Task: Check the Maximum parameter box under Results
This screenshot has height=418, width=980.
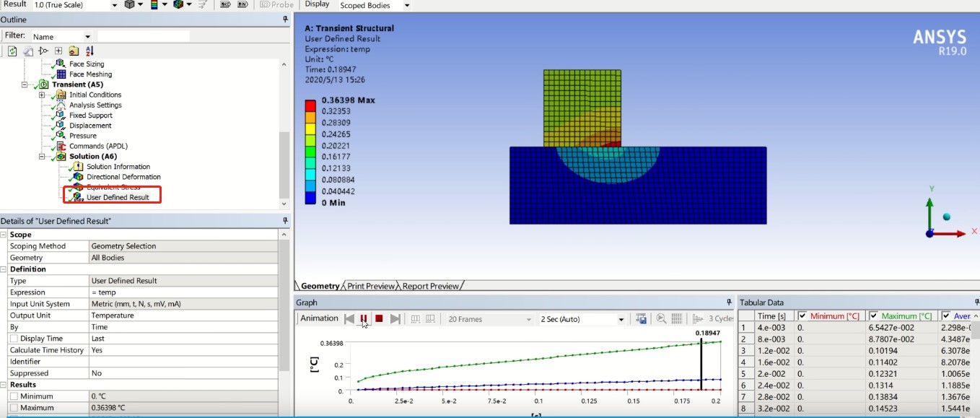Action: (14, 408)
